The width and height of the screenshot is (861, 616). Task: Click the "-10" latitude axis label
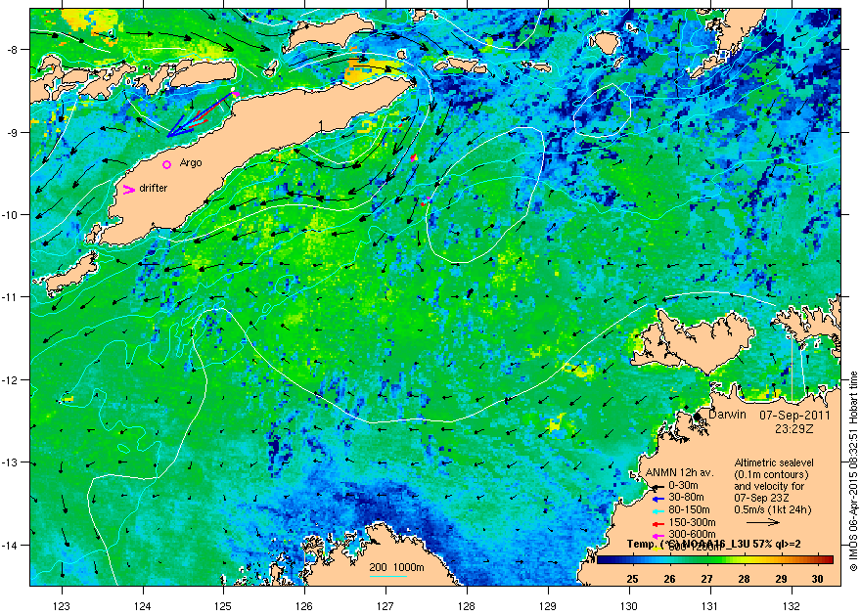(10, 214)
